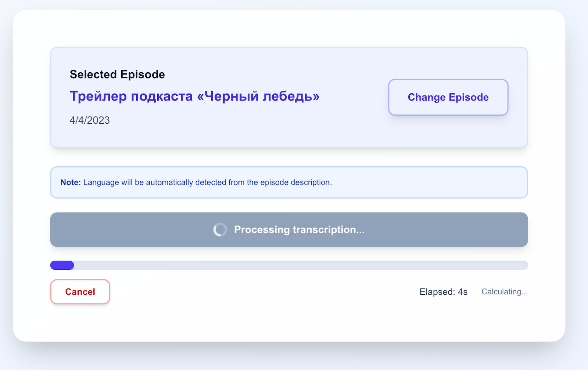Select the Selected Episode info card
Screen dimensions: 588x370
click(289, 97)
